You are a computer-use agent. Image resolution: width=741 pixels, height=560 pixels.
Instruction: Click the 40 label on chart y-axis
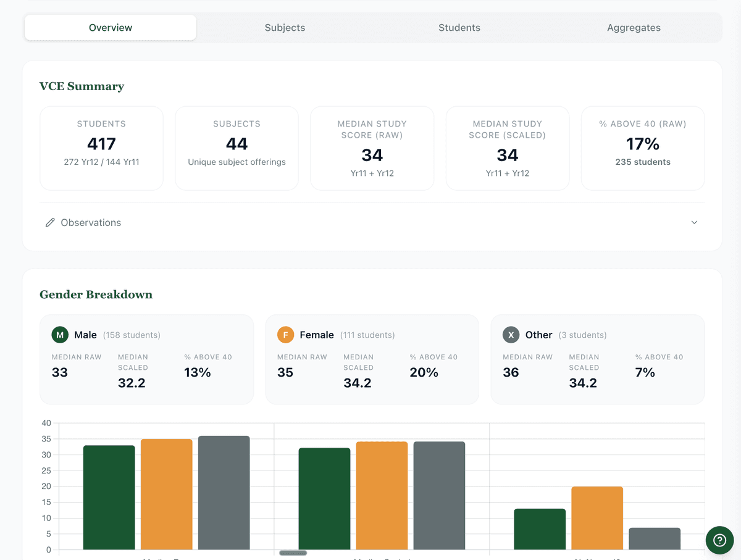pyautogui.click(x=46, y=423)
